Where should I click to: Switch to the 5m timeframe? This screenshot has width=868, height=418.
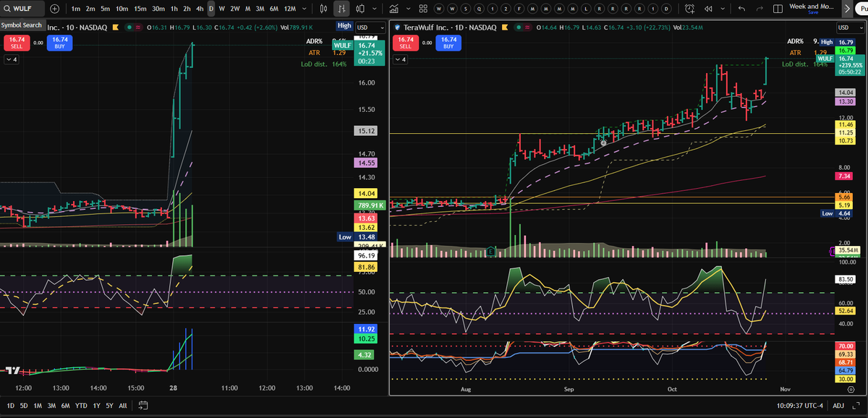coord(106,9)
